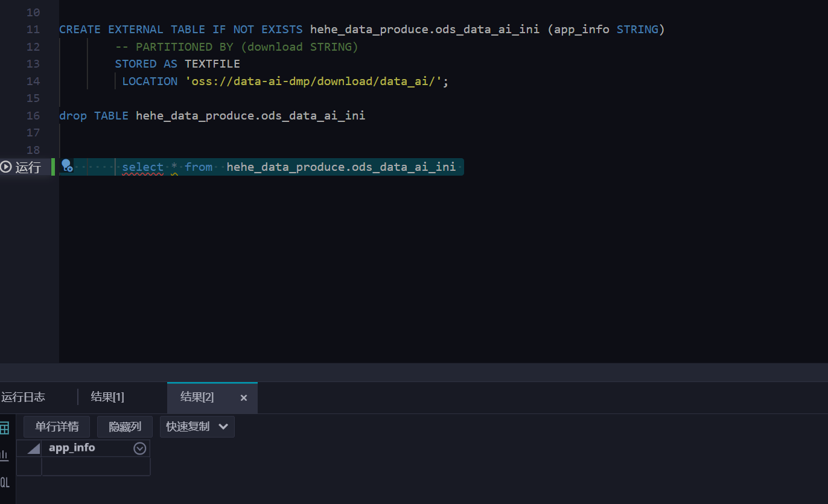Click the 隐藏列 button

(x=125, y=427)
